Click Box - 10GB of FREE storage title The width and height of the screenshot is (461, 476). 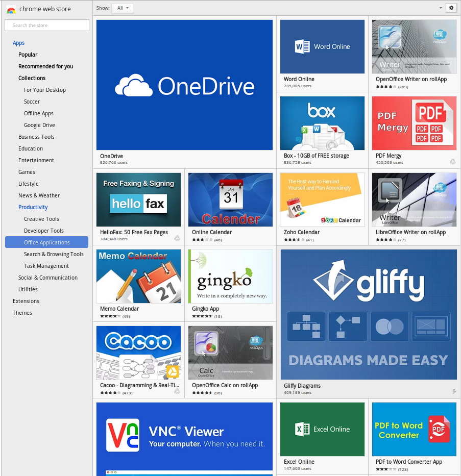pyautogui.click(x=316, y=156)
